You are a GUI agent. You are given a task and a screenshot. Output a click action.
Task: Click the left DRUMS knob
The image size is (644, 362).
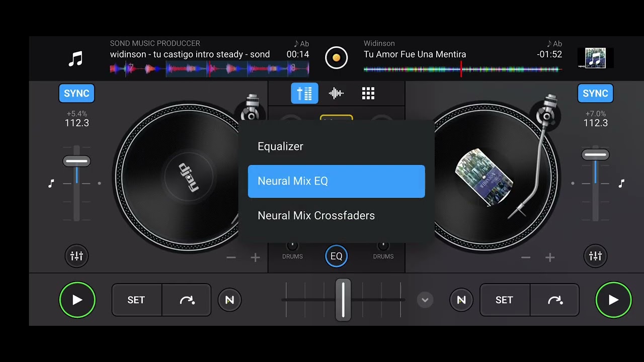[x=292, y=246]
